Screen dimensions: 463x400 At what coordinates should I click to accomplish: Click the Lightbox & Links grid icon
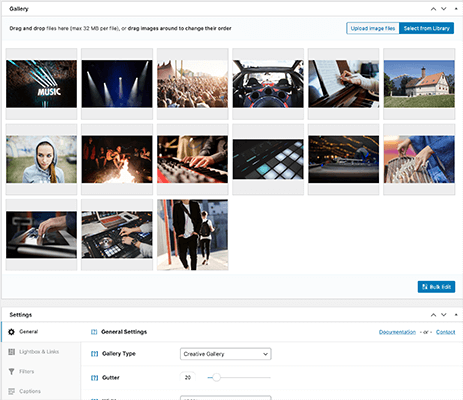[x=12, y=352]
